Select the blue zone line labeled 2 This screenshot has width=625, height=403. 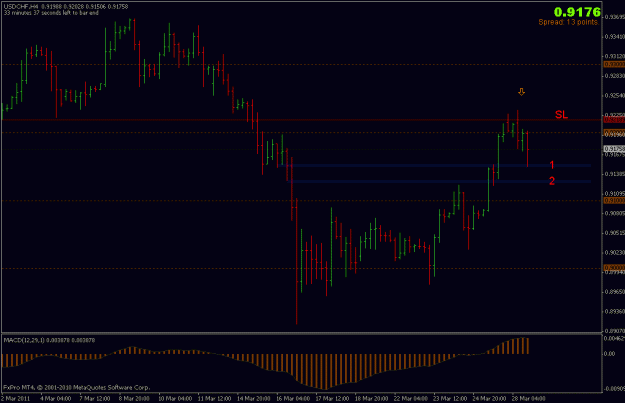(x=438, y=181)
